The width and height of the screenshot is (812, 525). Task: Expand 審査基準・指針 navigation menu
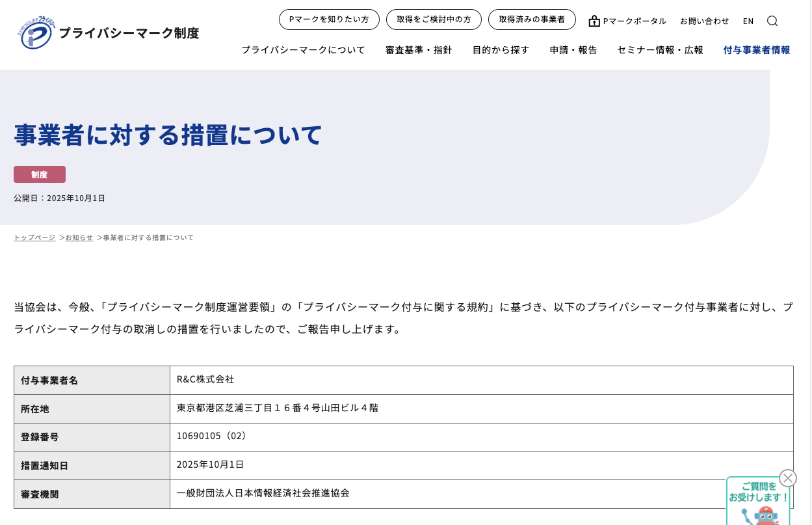pos(419,50)
